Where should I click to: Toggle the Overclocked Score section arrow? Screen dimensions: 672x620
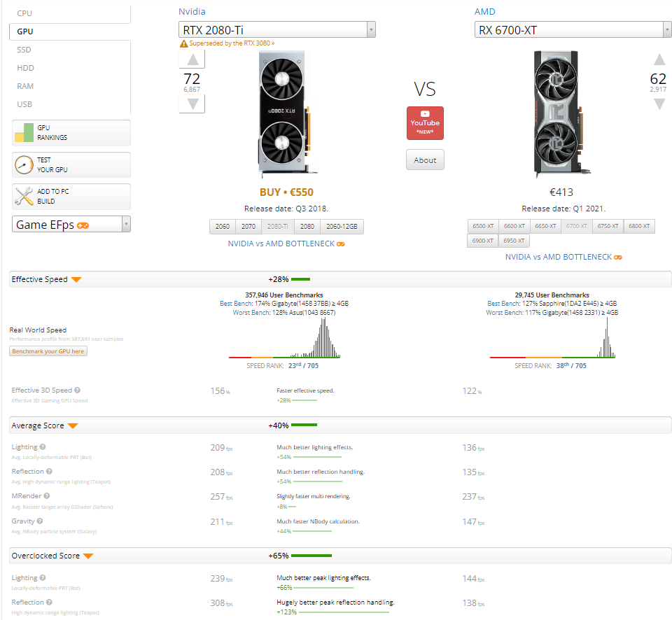[x=88, y=556]
